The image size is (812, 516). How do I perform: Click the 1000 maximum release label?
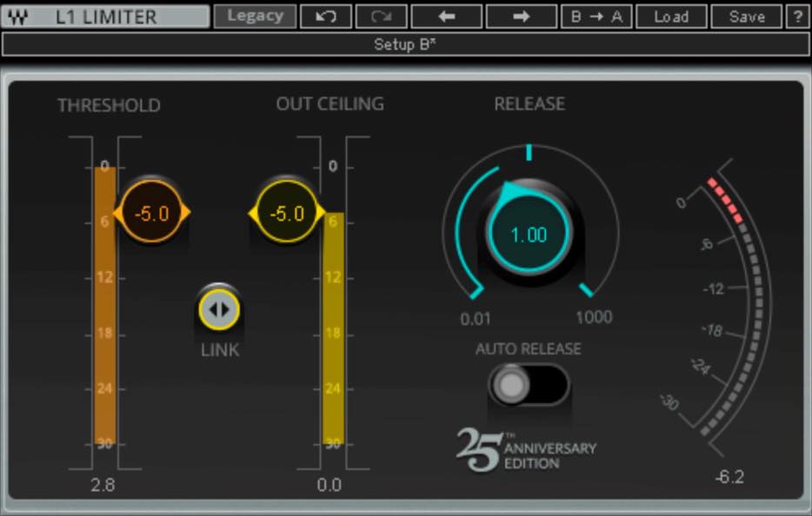[x=594, y=317]
